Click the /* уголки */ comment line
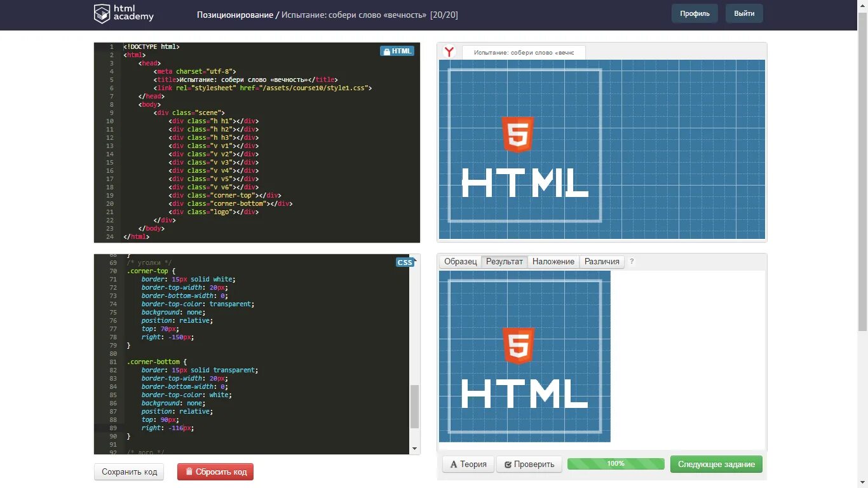868x488 pixels. coord(149,262)
